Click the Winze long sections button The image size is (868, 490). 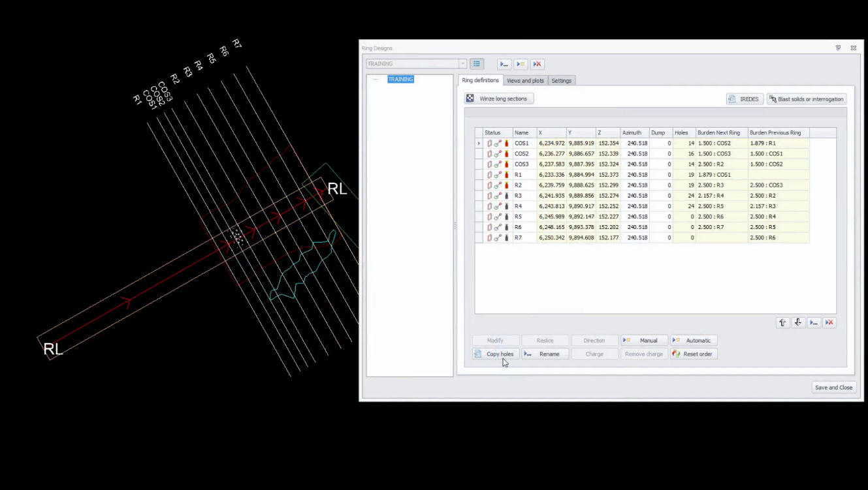(499, 99)
